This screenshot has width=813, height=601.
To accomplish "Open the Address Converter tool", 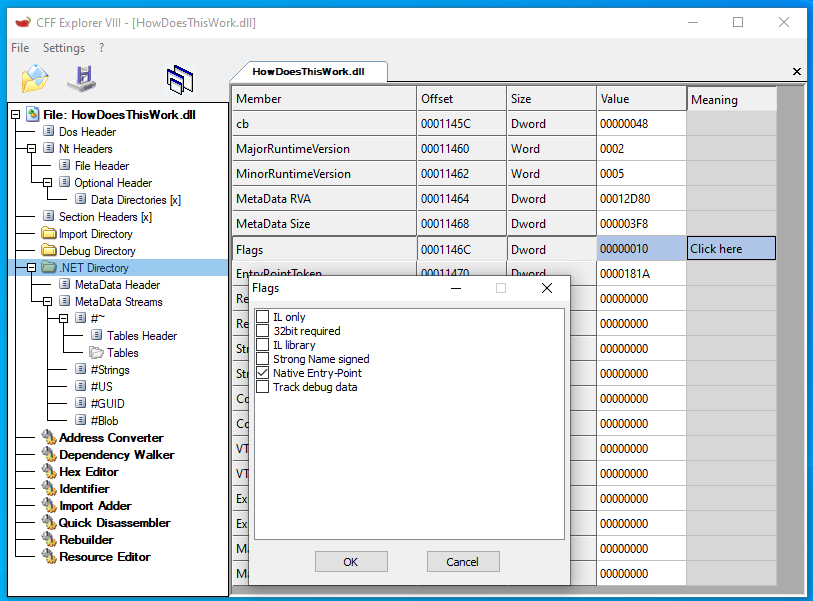I will pyautogui.click(x=111, y=438).
